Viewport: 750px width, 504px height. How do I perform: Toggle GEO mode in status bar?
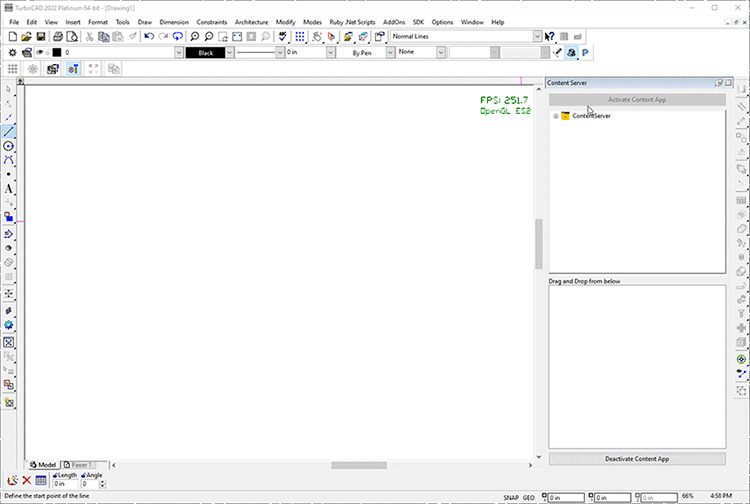pos(529,497)
